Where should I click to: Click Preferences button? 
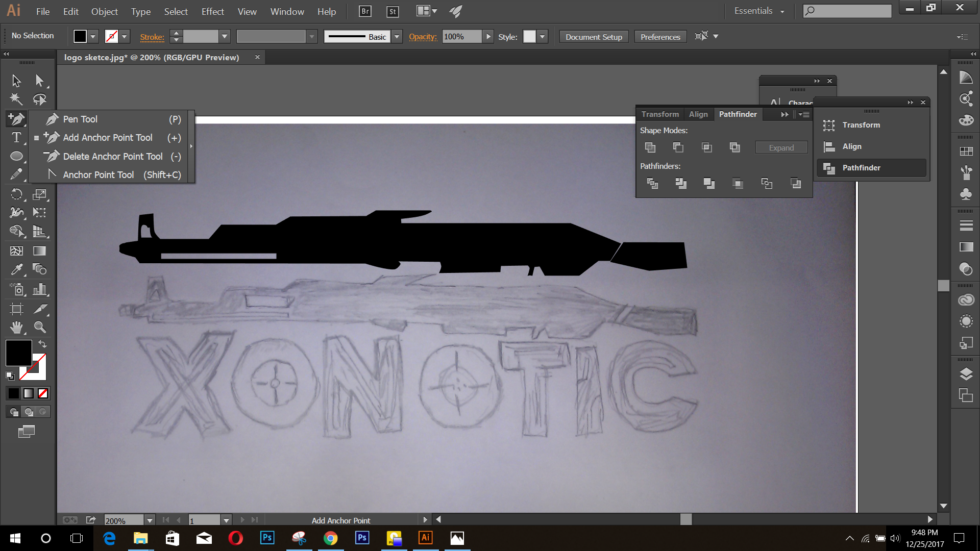(x=660, y=37)
